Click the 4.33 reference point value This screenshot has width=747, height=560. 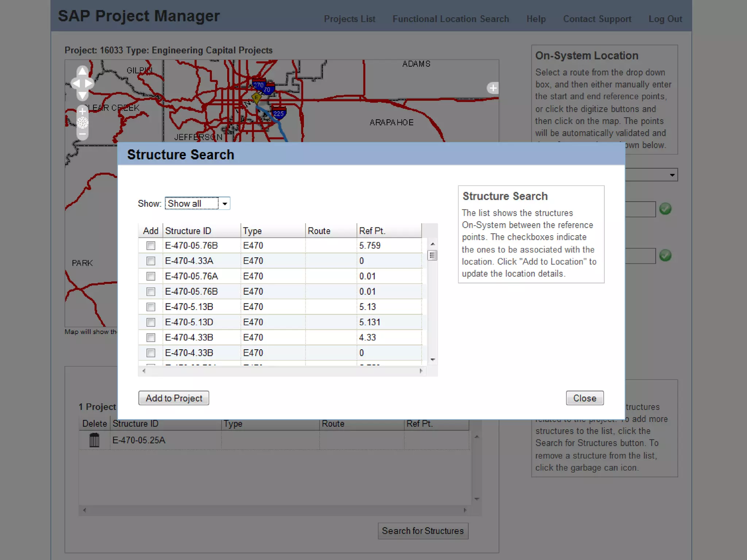[x=367, y=338]
